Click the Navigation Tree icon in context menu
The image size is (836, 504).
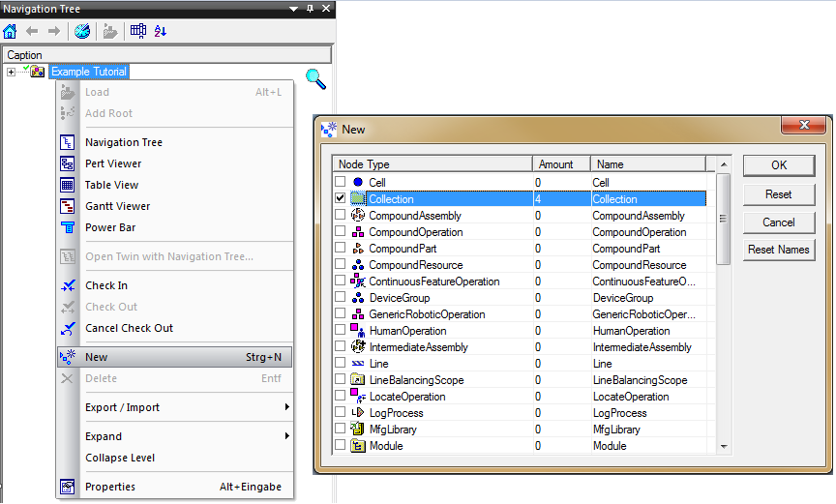(67, 143)
